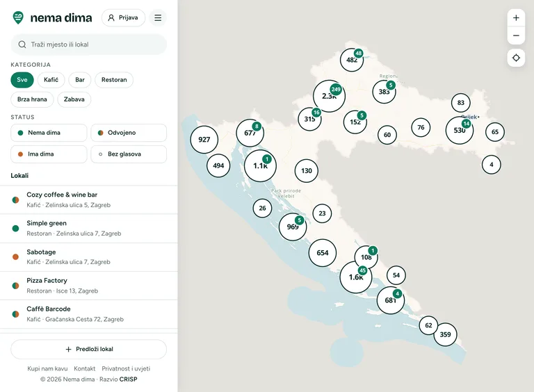Click the 65 map cluster
Image resolution: width=534 pixels, height=392 pixels.
495,132
